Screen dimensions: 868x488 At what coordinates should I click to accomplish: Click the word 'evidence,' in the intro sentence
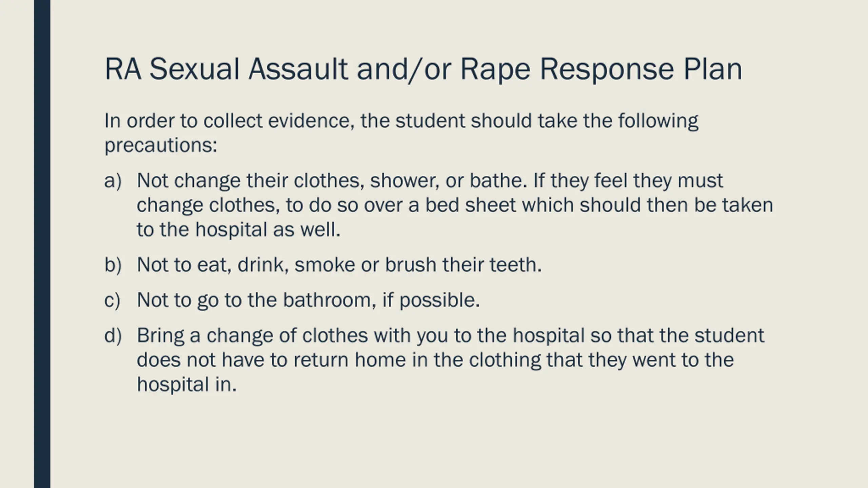pos(312,121)
